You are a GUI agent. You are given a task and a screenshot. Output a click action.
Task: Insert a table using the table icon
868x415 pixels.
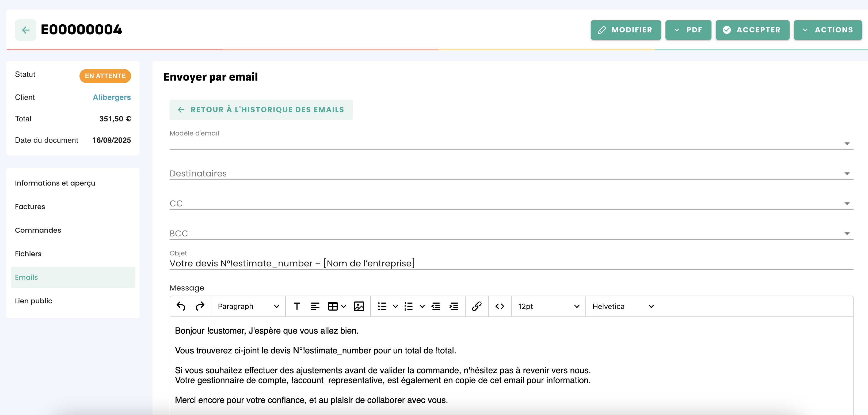[333, 306]
